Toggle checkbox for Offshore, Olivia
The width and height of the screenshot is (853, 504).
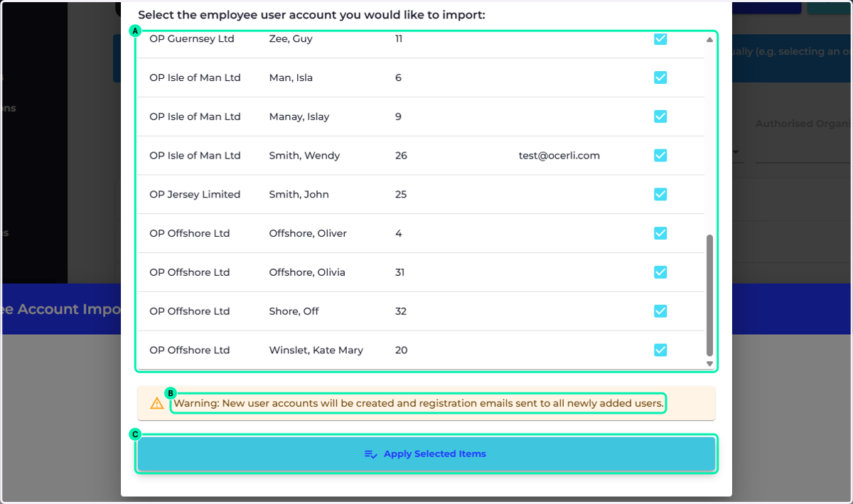pyautogui.click(x=660, y=272)
